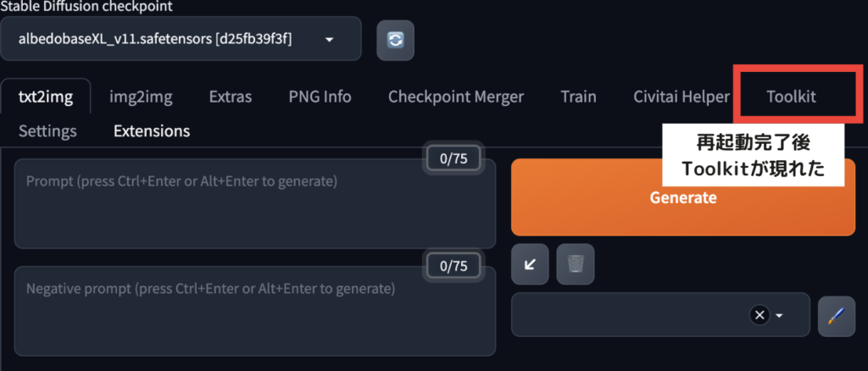The image size is (868, 371).
Task: Select the albedobaseXL_v11.safetensors checkpoint field
Action: [181, 39]
